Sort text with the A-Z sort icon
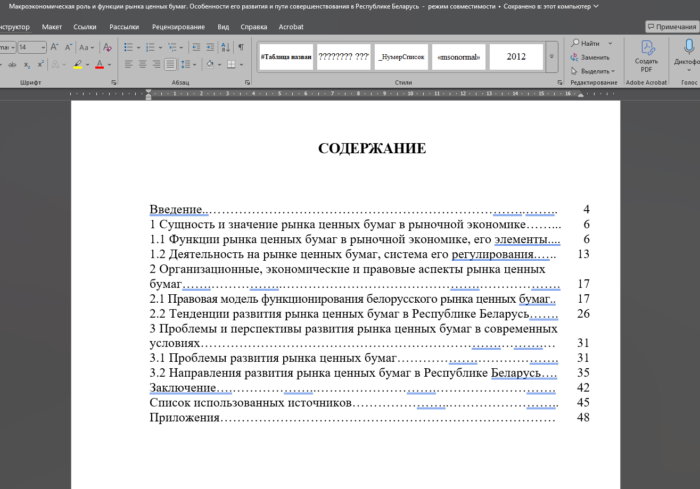This screenshot has width=700, height=489. [x=225, y=47]
